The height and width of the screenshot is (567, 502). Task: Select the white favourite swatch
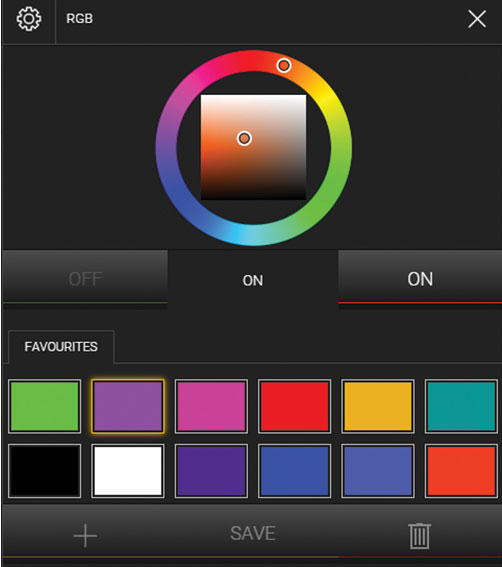pos(128,471)
